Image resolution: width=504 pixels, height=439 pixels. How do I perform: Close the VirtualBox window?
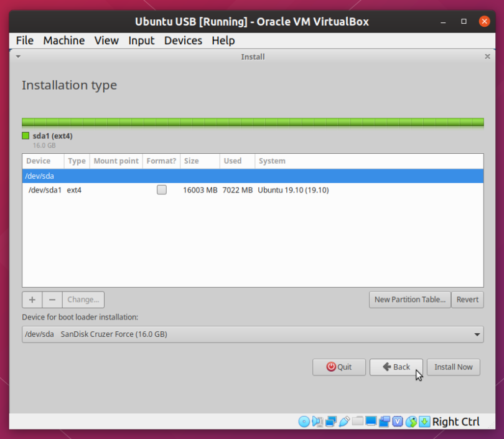484,22
